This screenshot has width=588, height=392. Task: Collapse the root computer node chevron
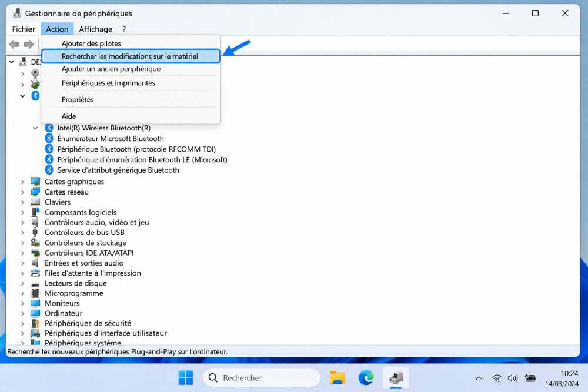coord(12,62)
